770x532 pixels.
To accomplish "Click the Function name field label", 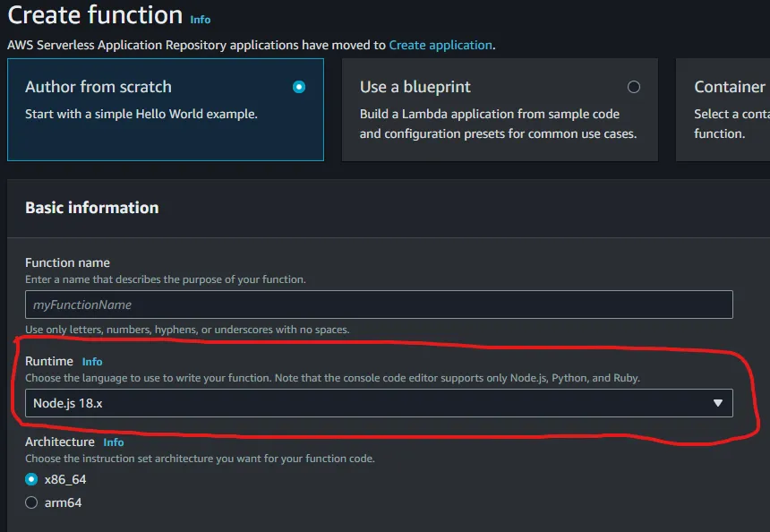I will pyautogui.click(x=68, y=262).
